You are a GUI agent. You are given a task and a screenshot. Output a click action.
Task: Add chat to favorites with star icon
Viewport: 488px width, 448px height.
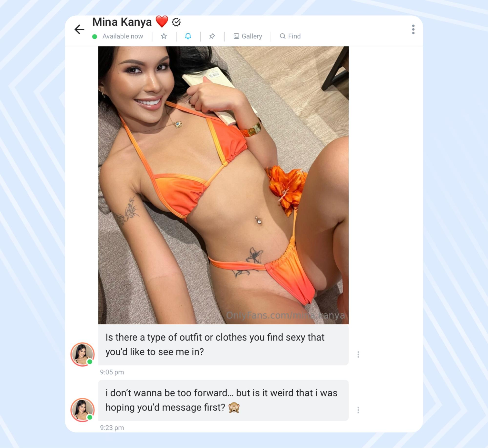click(164, 36)
